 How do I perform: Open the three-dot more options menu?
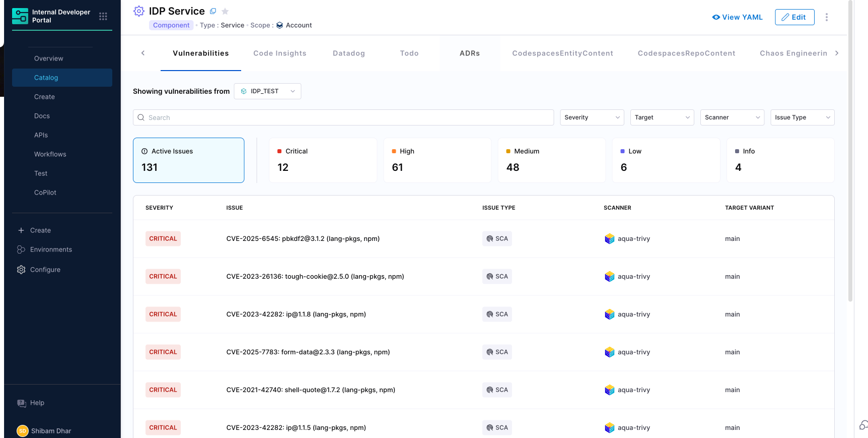[826, 17]
